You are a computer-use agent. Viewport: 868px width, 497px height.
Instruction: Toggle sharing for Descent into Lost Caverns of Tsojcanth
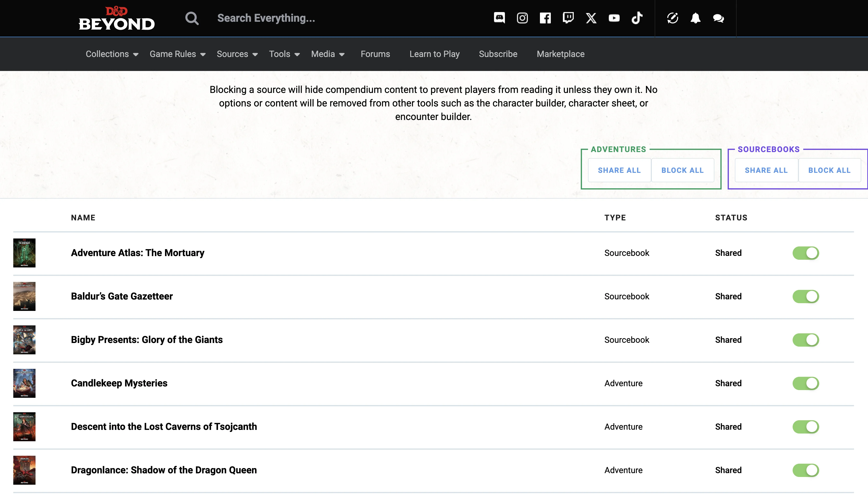805,427
